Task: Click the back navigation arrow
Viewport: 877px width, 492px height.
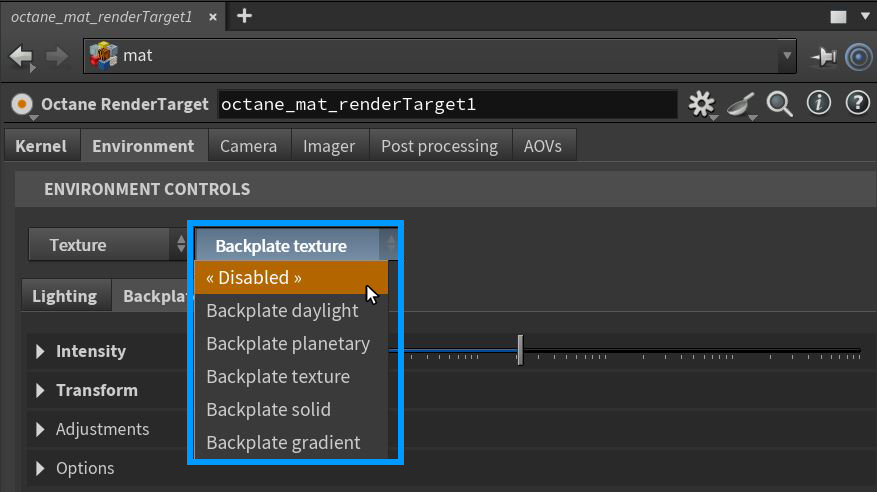Action: [x=21, y=56]
